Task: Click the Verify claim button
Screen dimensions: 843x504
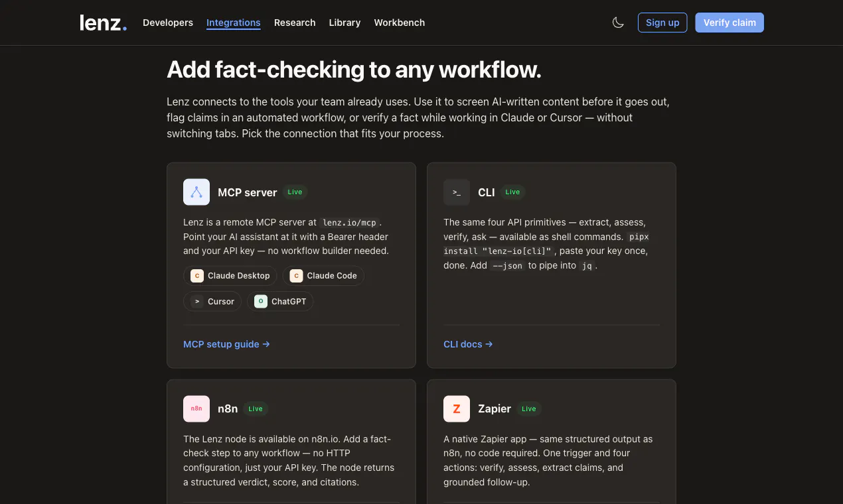Action: point(729,23)
